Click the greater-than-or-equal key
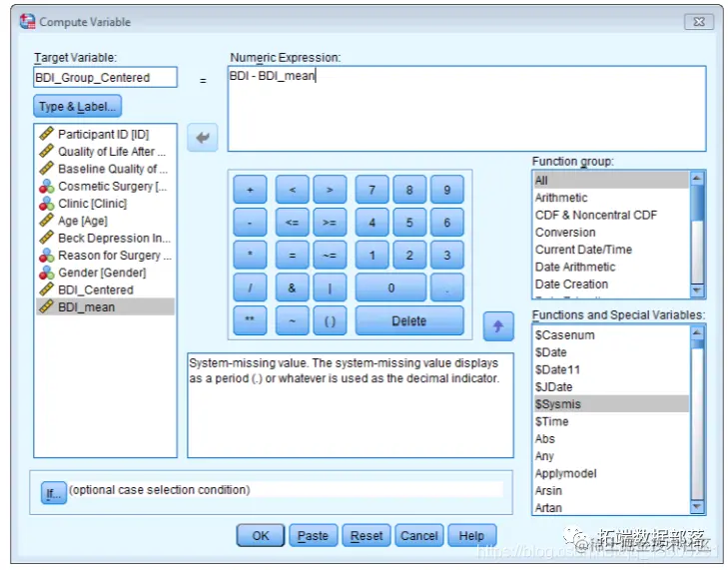The width and height of the screenshot is (728, 570). (x=330, y=223)
